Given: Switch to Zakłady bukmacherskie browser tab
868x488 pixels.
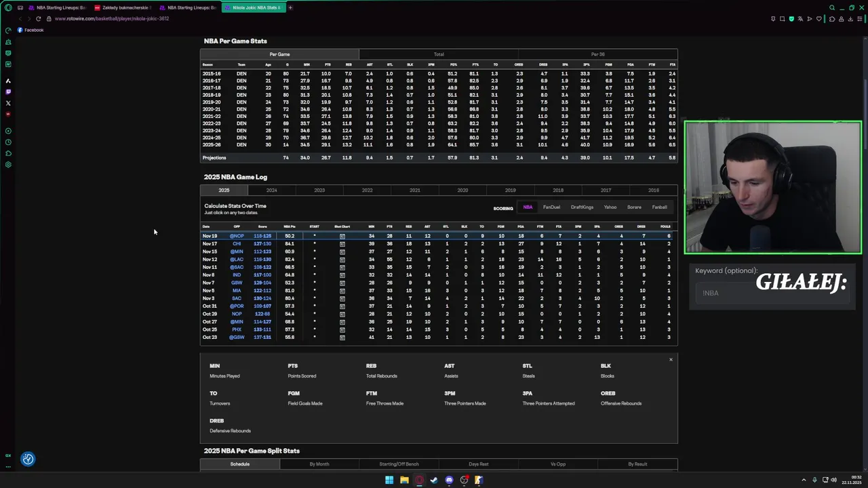Looking at the screenshot, I should pos(123,7).
